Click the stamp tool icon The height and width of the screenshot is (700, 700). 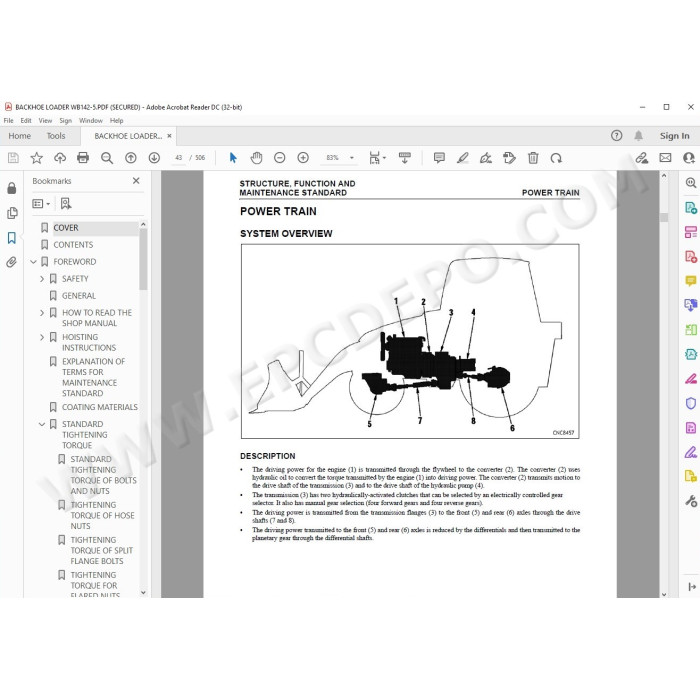click(x=509, y=158)
